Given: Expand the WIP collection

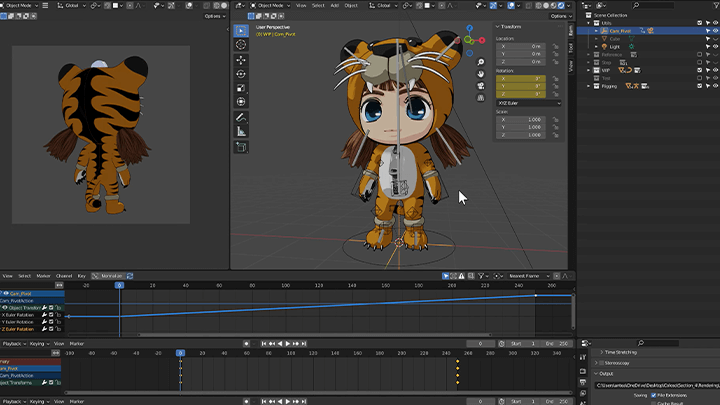Looking at the screenshot, I should (589, 70).
